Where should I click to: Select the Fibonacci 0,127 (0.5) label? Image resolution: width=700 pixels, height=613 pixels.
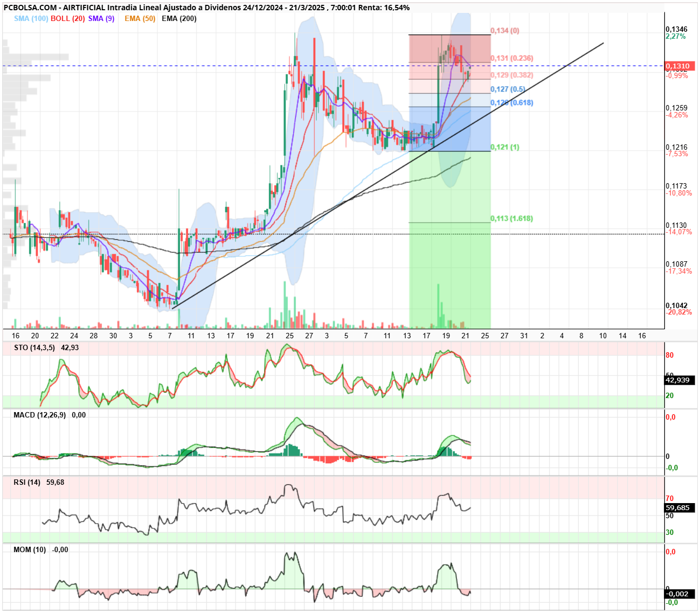coord(508,89)
